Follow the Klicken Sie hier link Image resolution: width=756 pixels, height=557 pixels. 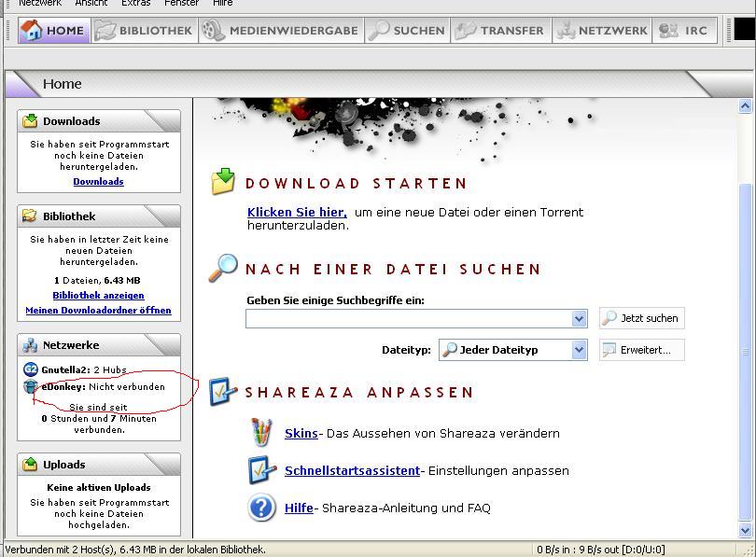(297, 212)
